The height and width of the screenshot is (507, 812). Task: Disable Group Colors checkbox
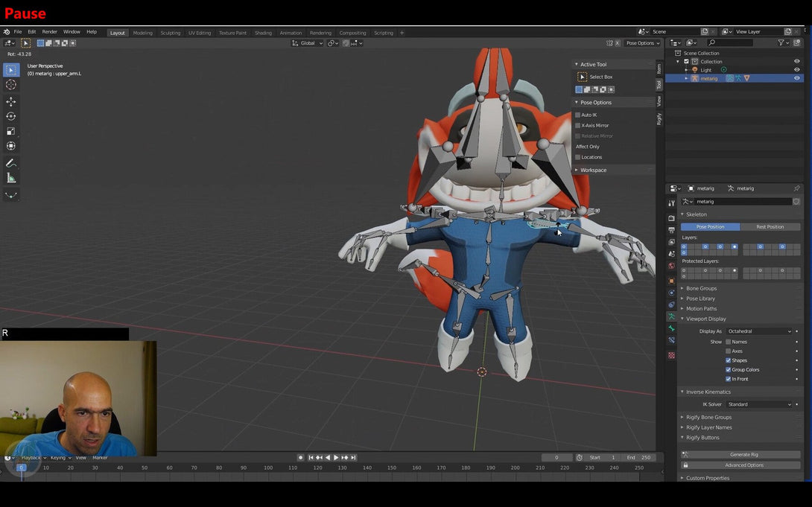tap(728, 370)
